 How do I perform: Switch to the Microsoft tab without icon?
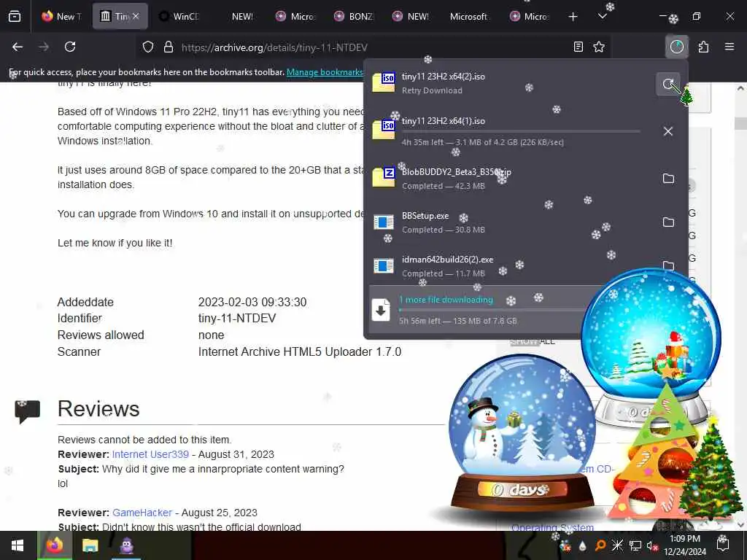(x=468, y=16)
